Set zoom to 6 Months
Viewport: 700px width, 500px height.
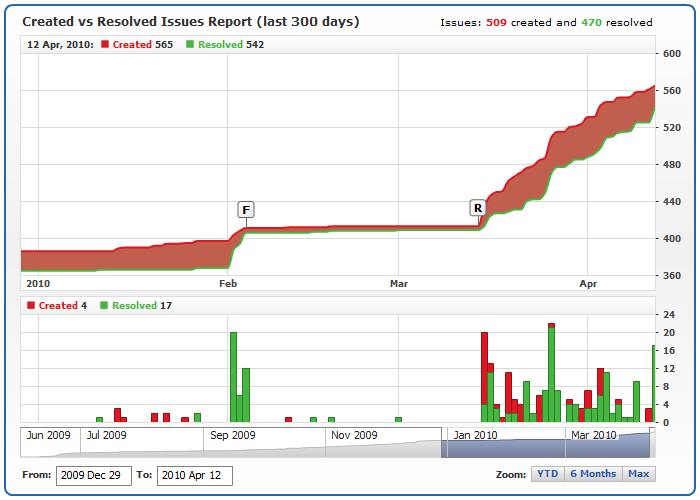point(593,474)
